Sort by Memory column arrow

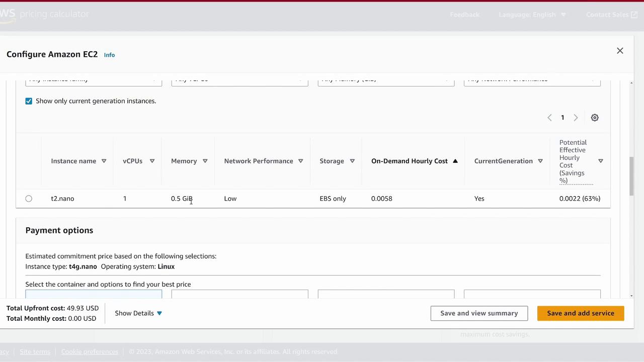pyautogui.click(x=205, y=161)
